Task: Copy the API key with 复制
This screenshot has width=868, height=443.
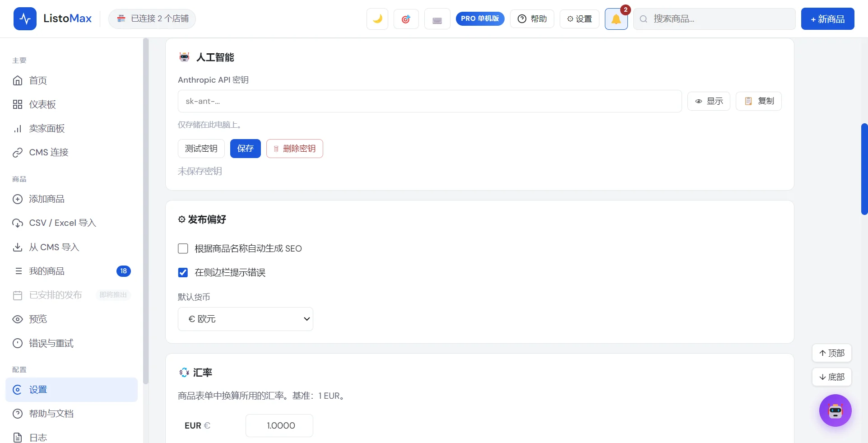Action: (759, 101)
